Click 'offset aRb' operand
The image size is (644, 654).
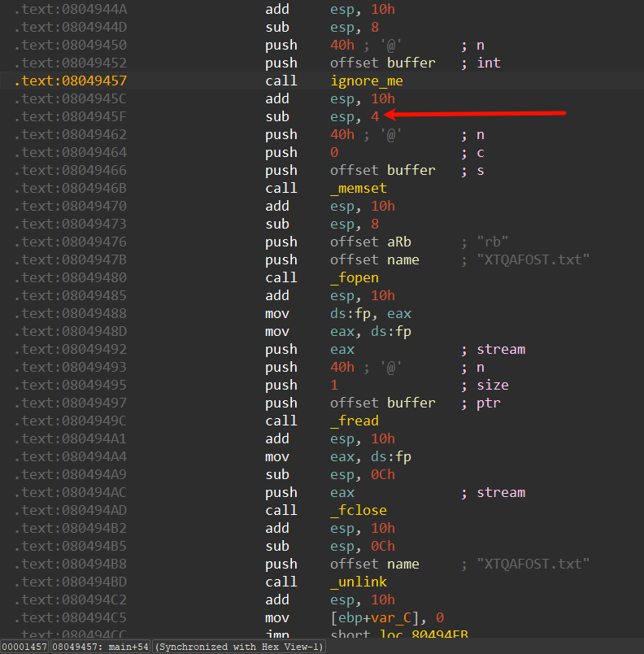(371, 242)
